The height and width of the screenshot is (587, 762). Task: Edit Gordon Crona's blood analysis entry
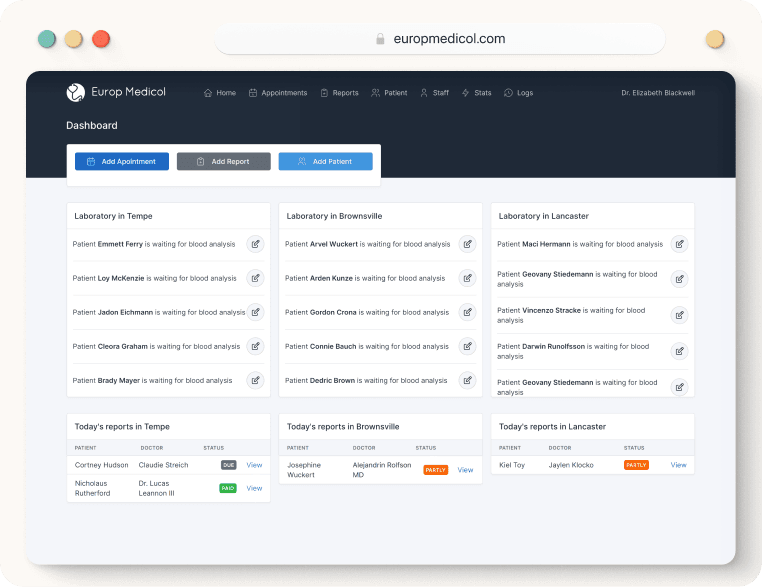coord(468,312)
